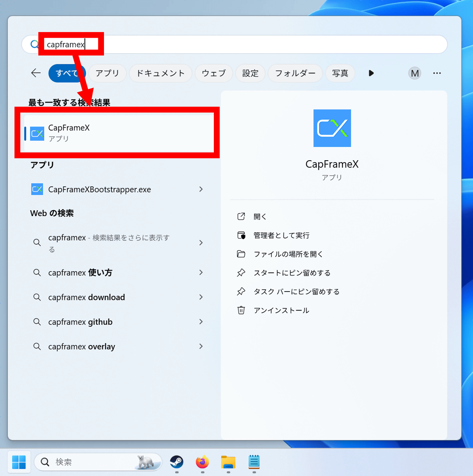Click the trash icon for uninstall
This screenshot has width=473, height=476.
[241, 310]
